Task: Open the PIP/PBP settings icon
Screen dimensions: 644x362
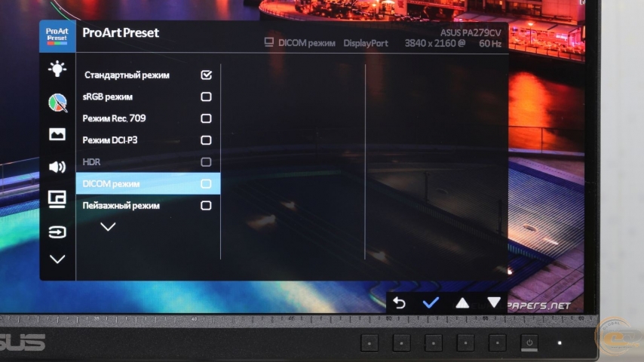Action: 57,199
